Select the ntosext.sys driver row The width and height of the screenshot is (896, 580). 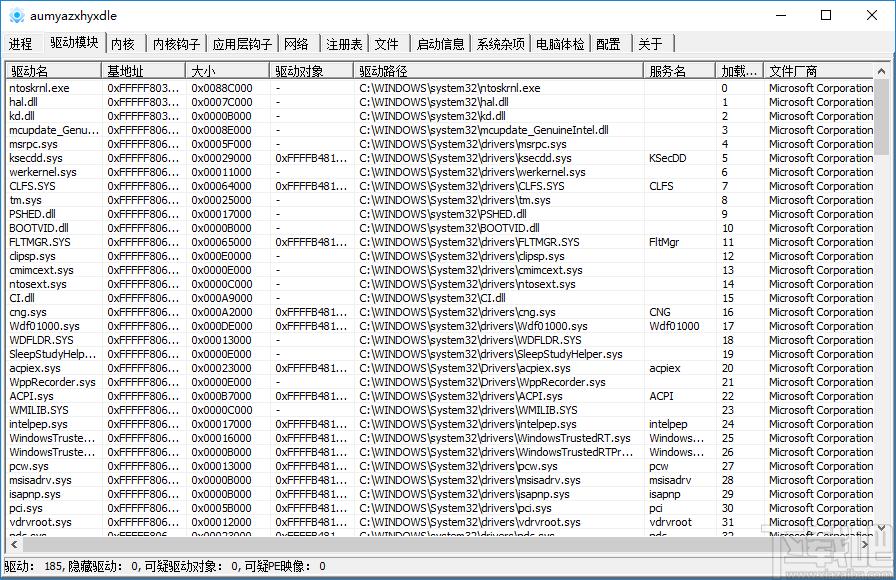pos(441,284)
